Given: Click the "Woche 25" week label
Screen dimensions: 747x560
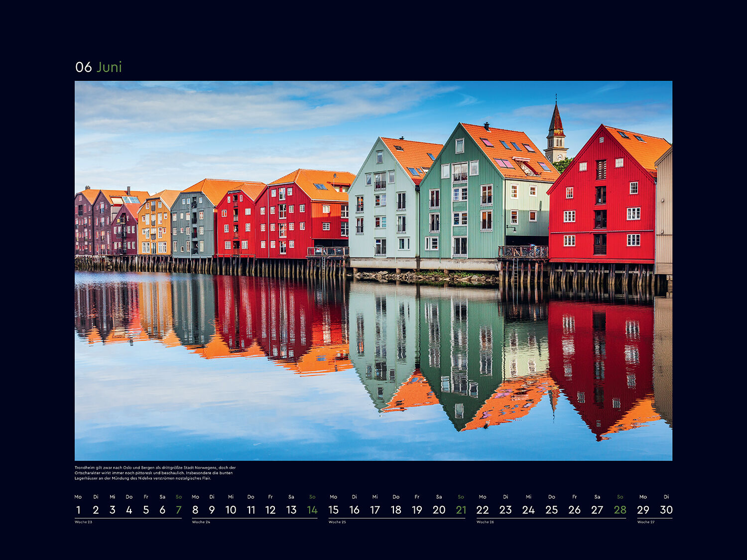Looking at the screenshot, I should [337, 522].
